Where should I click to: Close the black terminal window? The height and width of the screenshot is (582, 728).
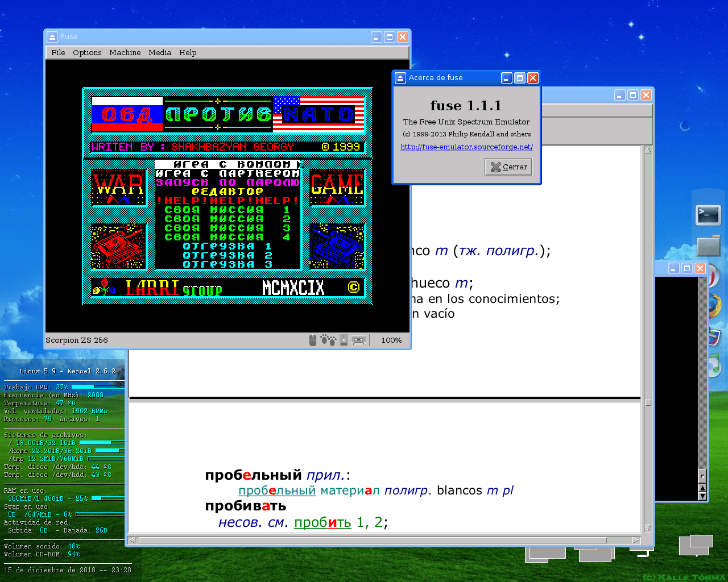pyautogui.click(x=700, y=268)
